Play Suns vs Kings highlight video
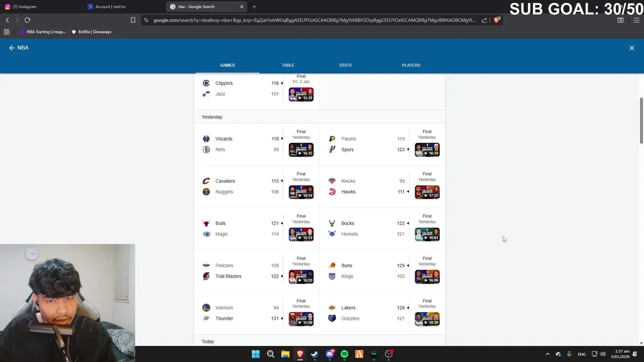Viewport: 644px width, 362px height. [x=427, y=276]
